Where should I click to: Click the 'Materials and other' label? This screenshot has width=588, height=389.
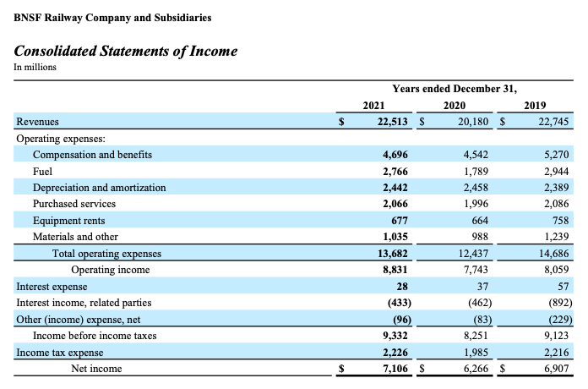[x=75, y=237]
